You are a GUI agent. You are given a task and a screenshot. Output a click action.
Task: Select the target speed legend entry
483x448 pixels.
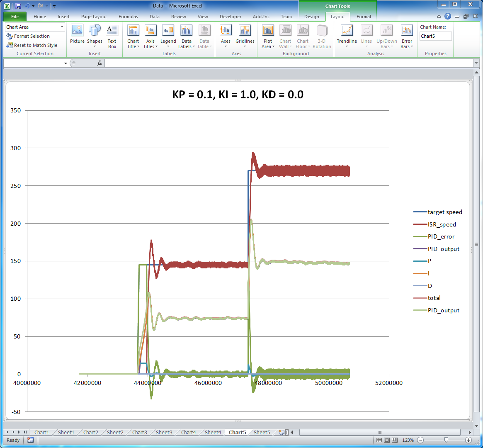point(437,212)
